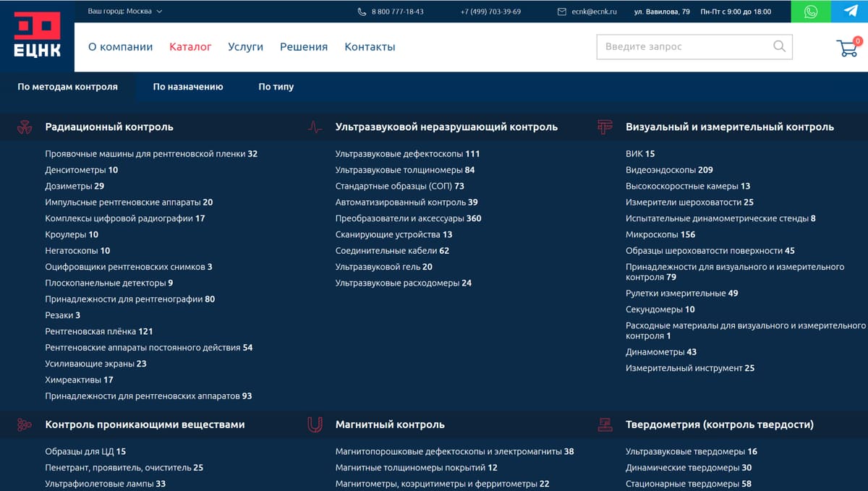Open Ультразвуковой неразрушающий контроль heading
Screen dimensions: 868x491
point(446,127)
